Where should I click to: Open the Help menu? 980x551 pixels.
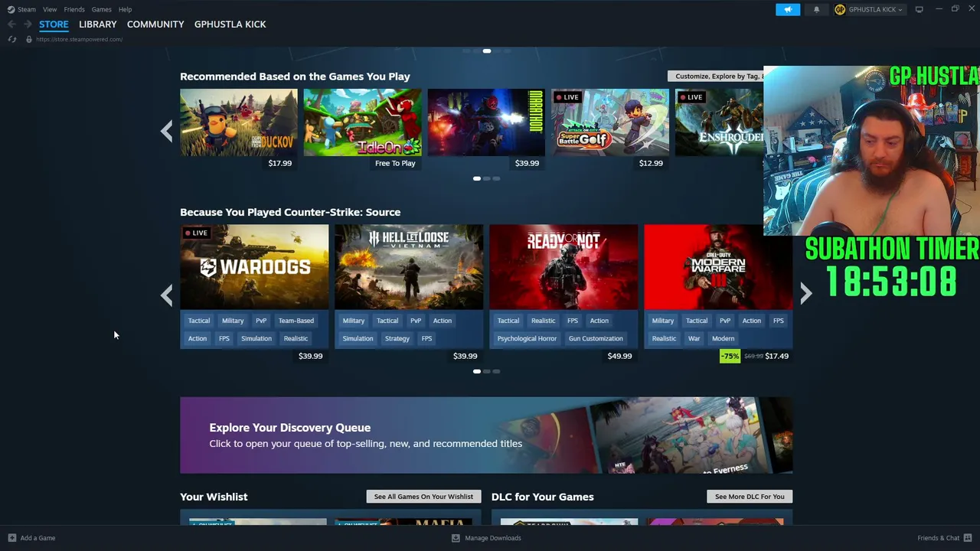[125, 9]
